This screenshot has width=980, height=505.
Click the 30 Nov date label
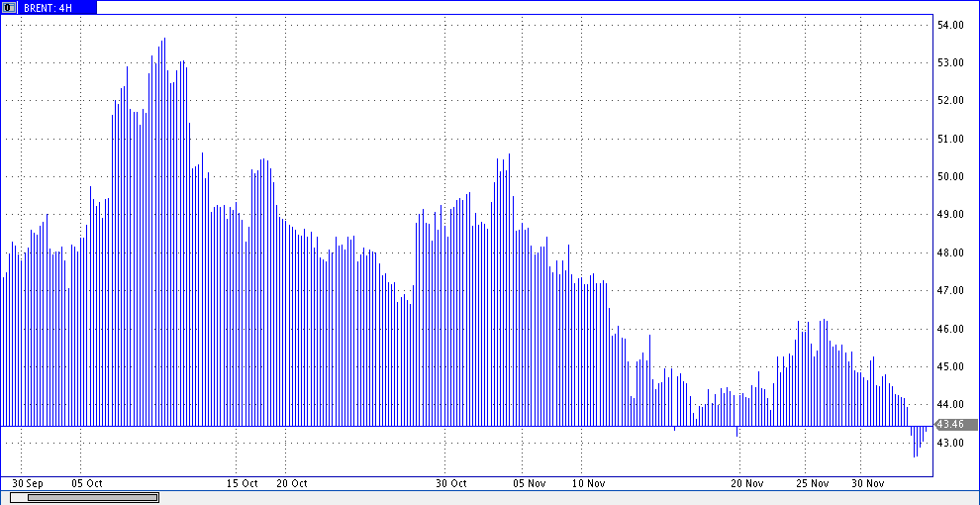point(868,484)
